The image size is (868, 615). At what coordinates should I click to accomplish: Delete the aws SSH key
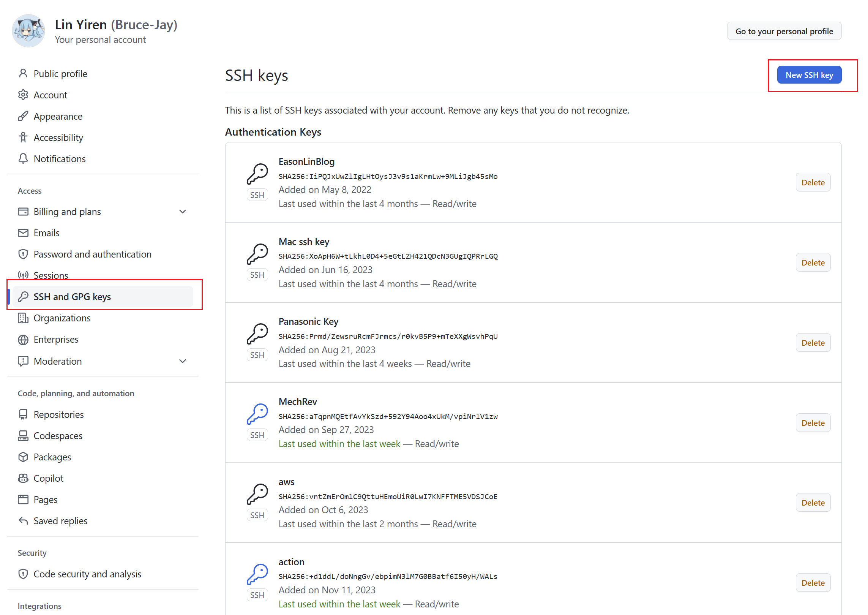(x=813, y=503)
